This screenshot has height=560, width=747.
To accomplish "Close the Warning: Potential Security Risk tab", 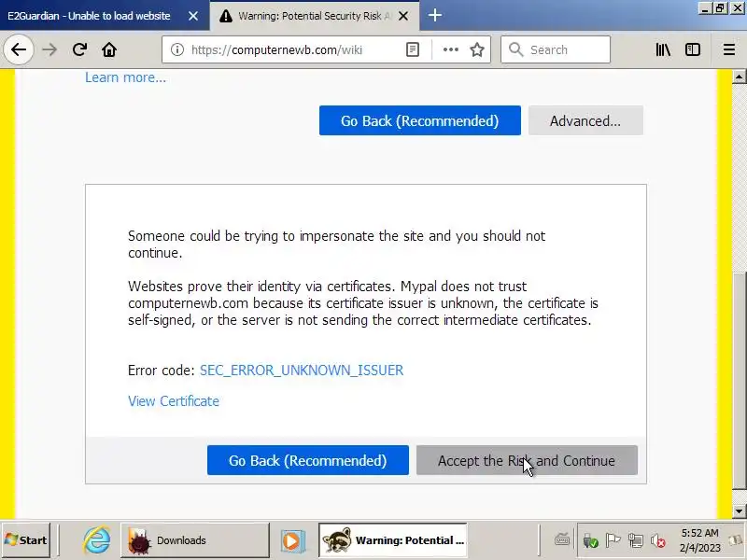I will 403,16.
